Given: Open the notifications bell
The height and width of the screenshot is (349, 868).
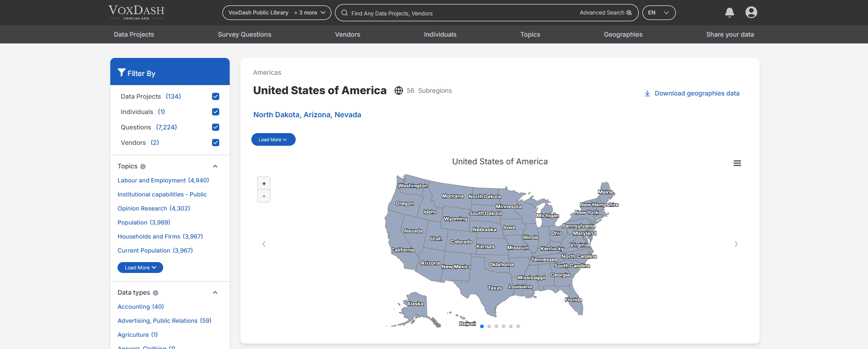Looking at the screenshot, I should coord(729,13).
